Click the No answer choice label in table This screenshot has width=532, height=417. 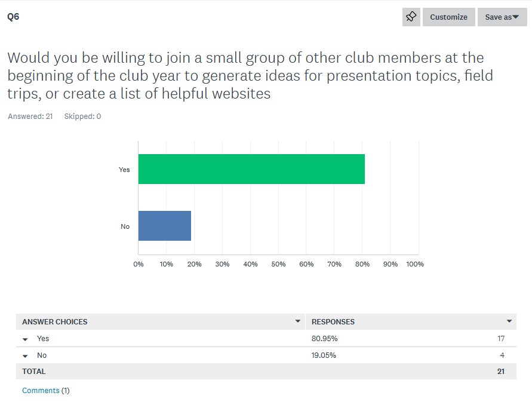click(x=42, y=355)
